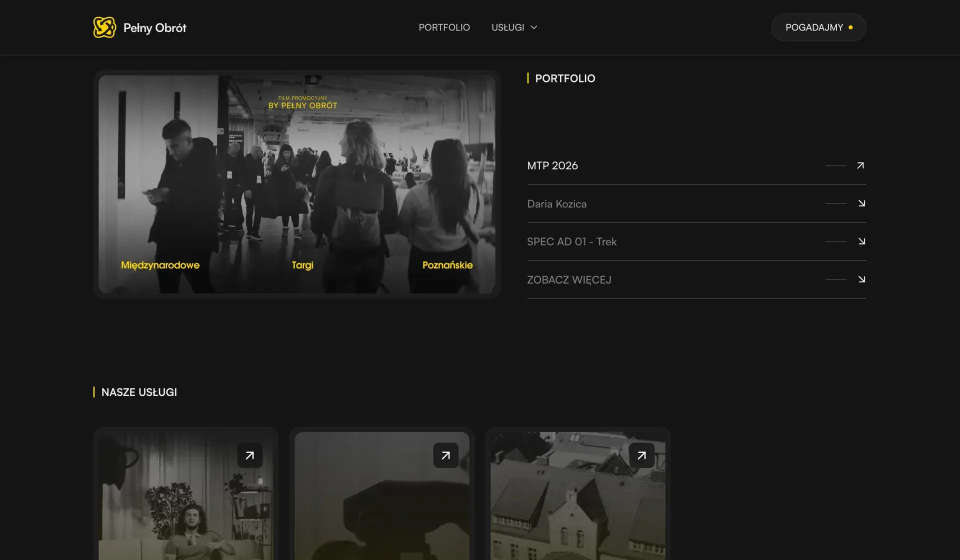Viewport: 960px width, 560px height.
Task: Select the Daria Kozica portfolio entry
Action: (x=696, y=203)
